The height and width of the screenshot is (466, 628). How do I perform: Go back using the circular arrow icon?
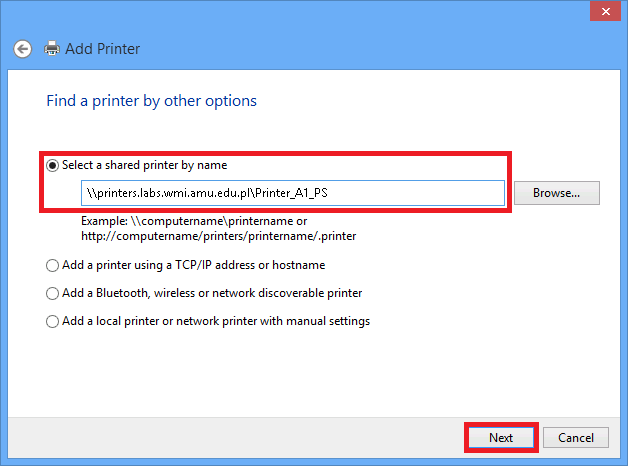[x=22, y=49]
